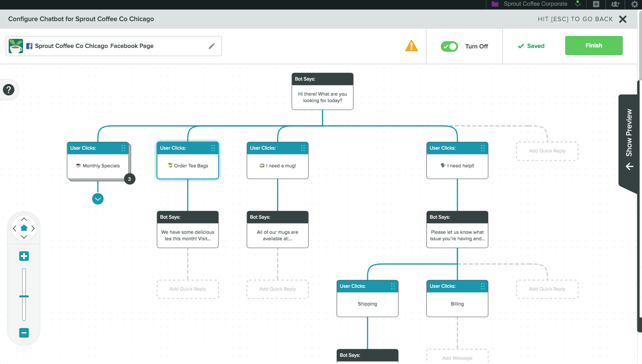The image size is (642, 364).
Task: Zoom out with the minus button
Action: point(24,333)
